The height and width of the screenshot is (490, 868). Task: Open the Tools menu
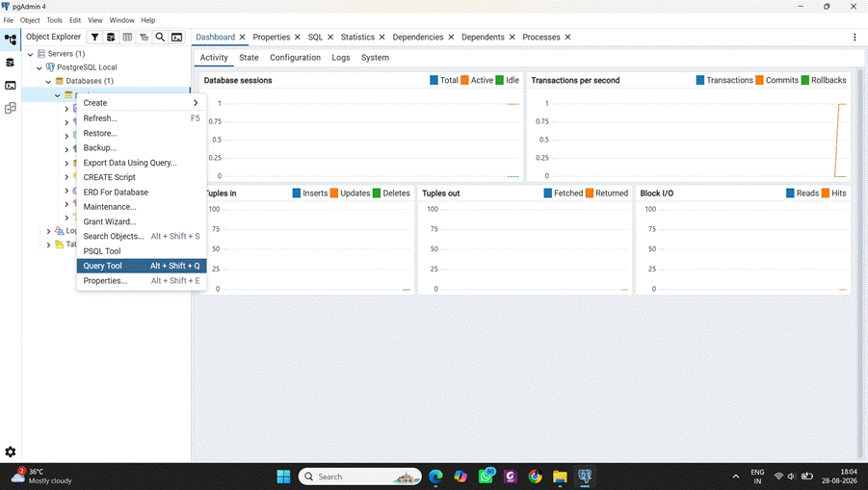tap(54, 20)
